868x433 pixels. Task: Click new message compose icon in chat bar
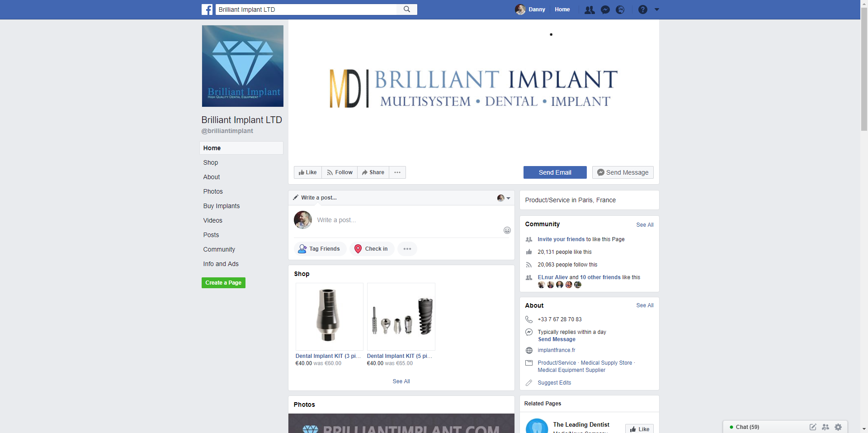pyautogui.click(x=813, y=427)
